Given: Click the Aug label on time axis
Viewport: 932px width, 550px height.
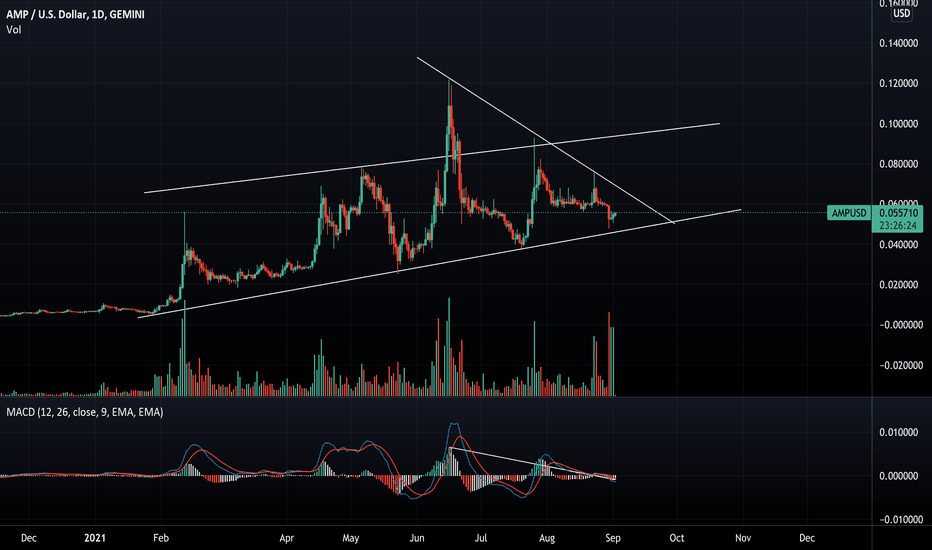Looking at the screenshot, I should pyautogui.click(x=546, y=538).
